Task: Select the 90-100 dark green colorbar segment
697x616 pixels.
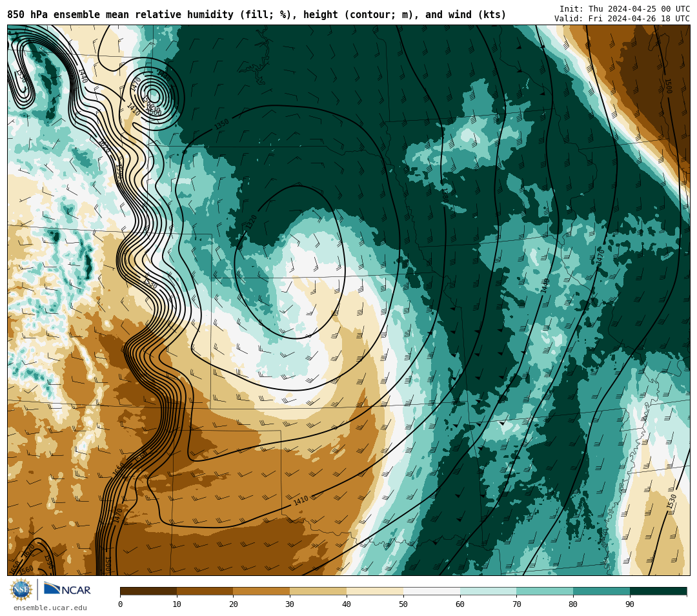Action: point(658,591)
